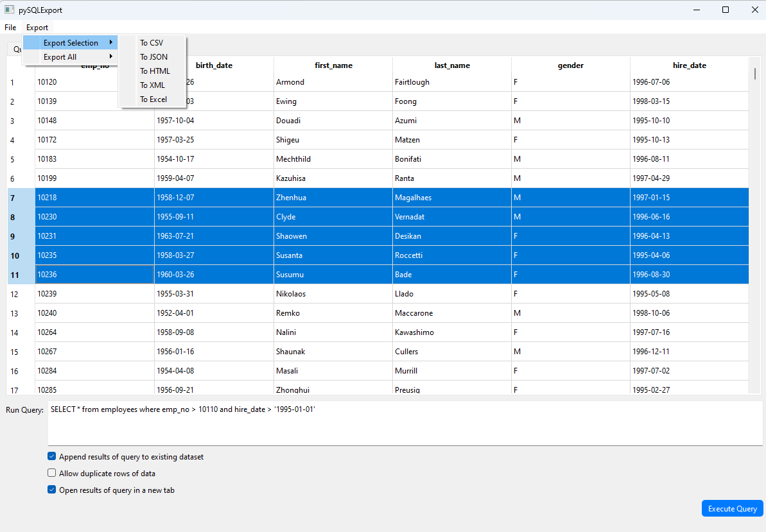Expand the Export All submenu
The width and height of the screenshot is (766, 532).
(x=71, y=57)
